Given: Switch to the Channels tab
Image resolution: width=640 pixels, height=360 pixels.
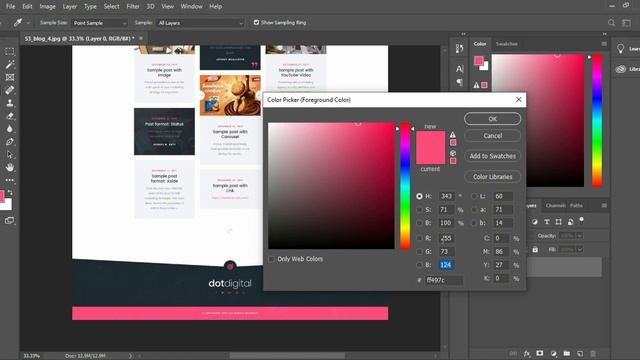Looking at the screenshot, I should click(x=555, y=205).
